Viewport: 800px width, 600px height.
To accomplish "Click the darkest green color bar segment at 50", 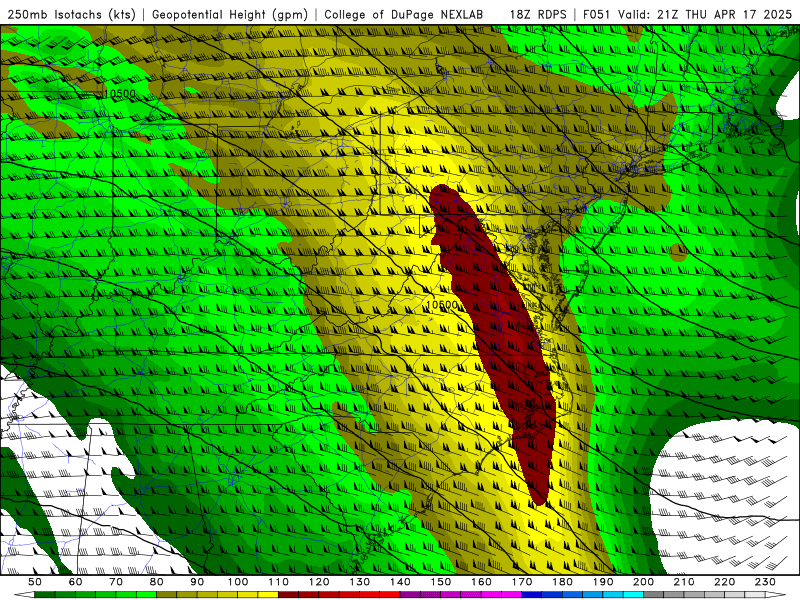I will (45, 595).
